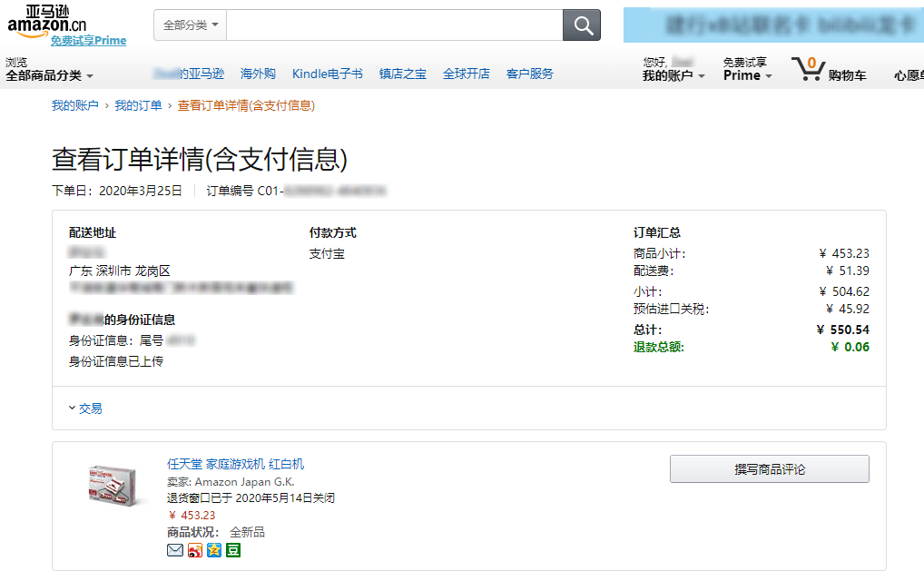Image resolution: width=924 pixels, height=581 pixels.
Task: Open the Prime dropdown menu
Action: [x=747, y=75]
